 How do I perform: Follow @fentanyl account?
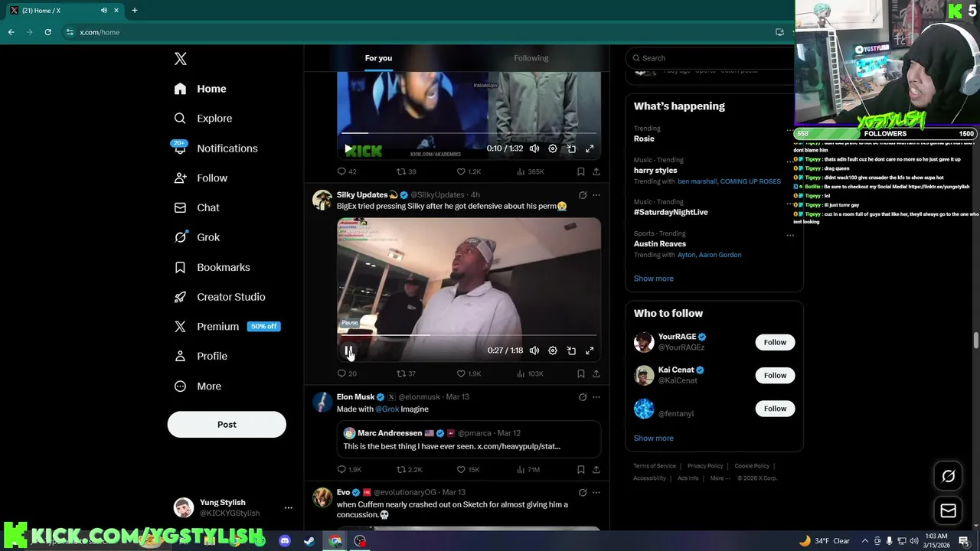775,409
